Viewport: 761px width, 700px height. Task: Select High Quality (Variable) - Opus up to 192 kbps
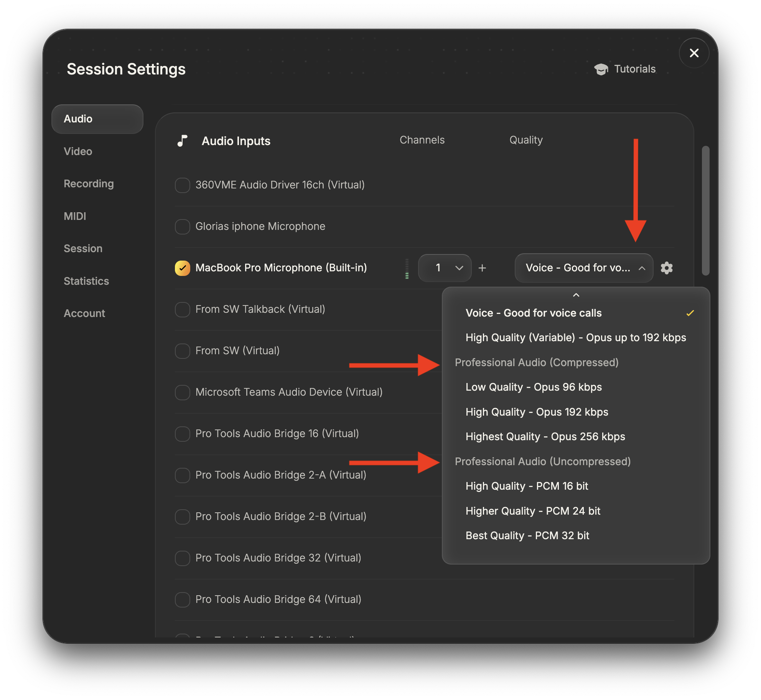click(575, 338)
